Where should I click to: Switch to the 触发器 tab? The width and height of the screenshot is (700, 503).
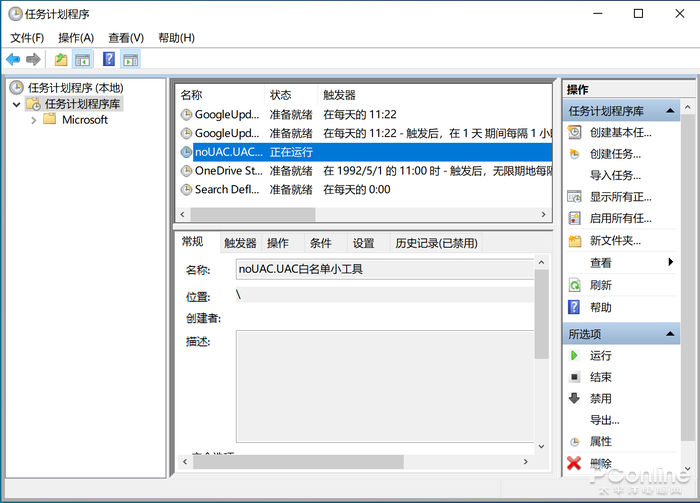(240, 243)
